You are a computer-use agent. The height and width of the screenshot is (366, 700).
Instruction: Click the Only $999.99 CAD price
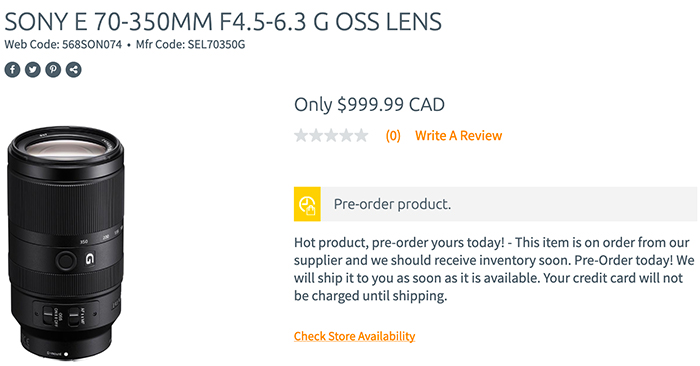[369, 105]
